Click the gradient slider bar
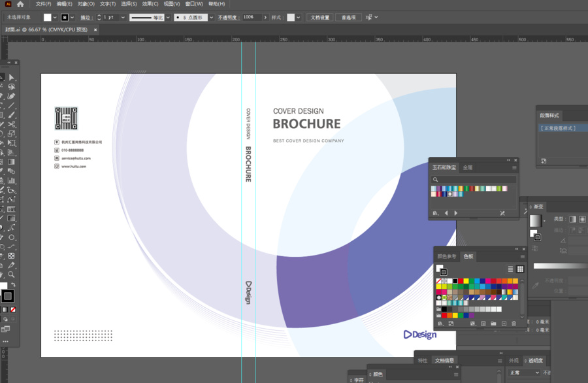The width and height of the screenshot is (588, 383). (561, 265)
